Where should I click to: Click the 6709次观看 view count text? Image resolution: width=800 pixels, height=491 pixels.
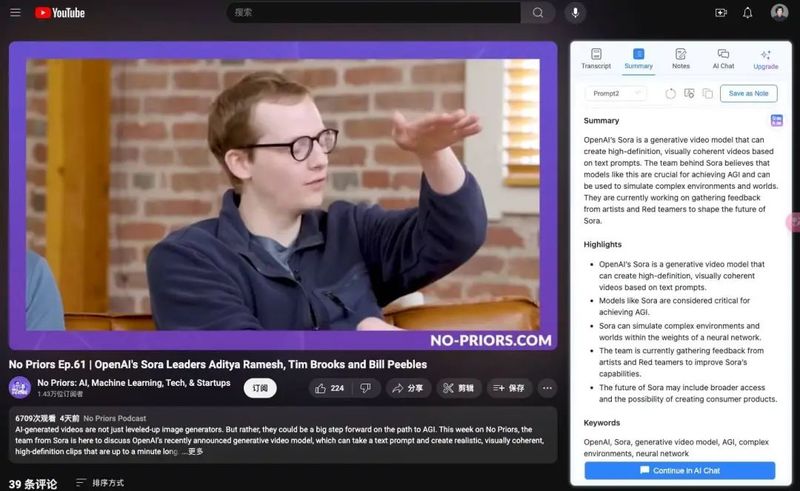point(35,418)
